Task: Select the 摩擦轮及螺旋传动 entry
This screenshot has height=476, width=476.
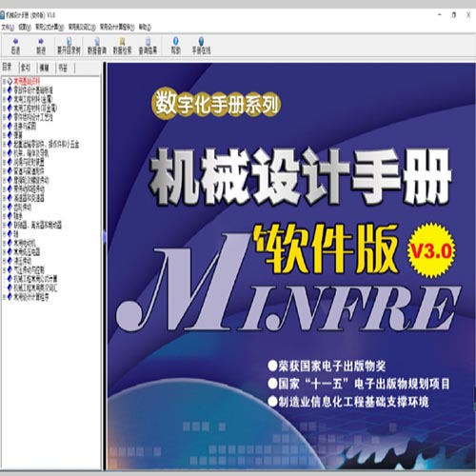Action: point(31,180)
